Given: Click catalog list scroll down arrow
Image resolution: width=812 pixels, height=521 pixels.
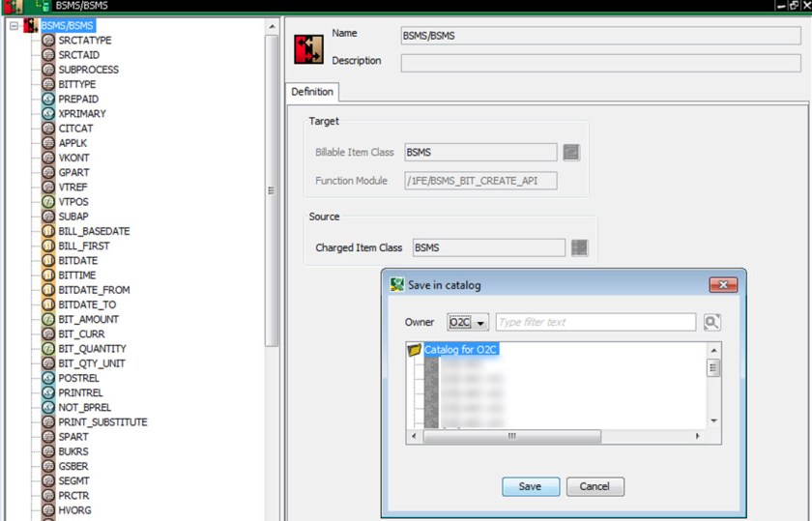Looking at the screenshot, I should [713, 420].
